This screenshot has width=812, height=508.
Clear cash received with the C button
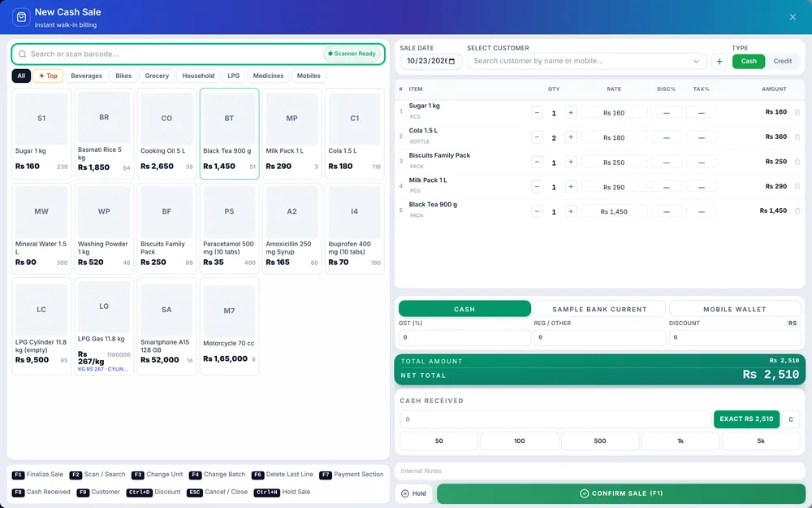[791, 419]
